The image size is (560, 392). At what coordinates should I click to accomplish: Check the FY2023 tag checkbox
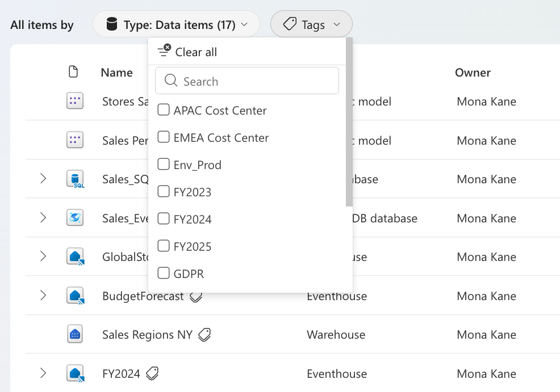pyautogui.click(x=164, y=192)
